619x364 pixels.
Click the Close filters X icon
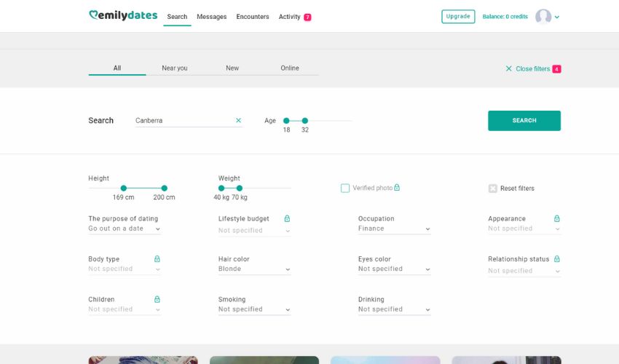coord(509,68)
